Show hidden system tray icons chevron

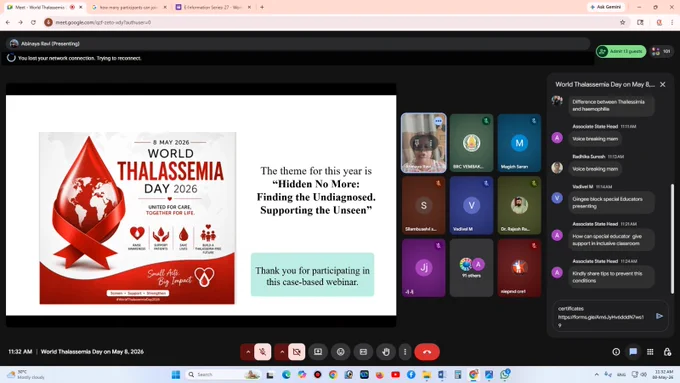(x=597, y=375)
